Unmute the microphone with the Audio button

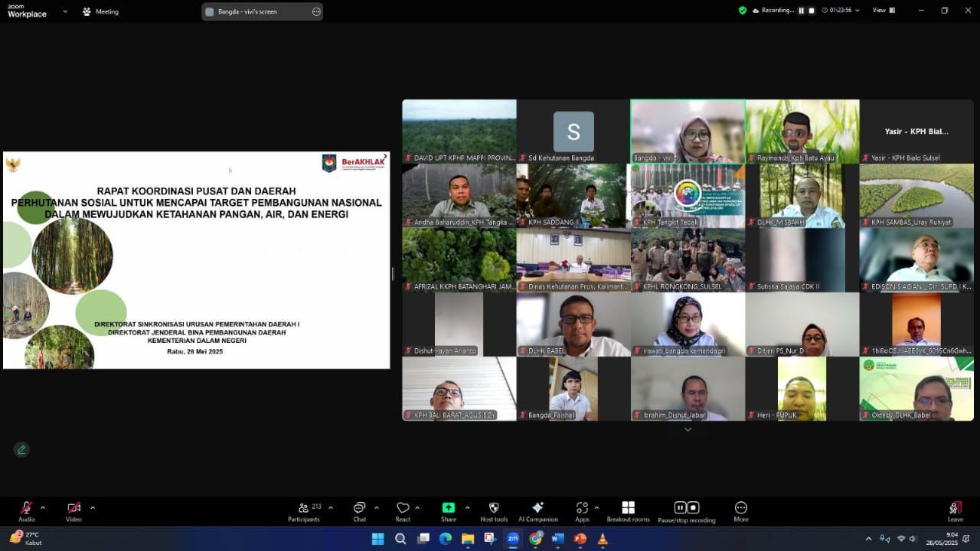pos(26,508)
